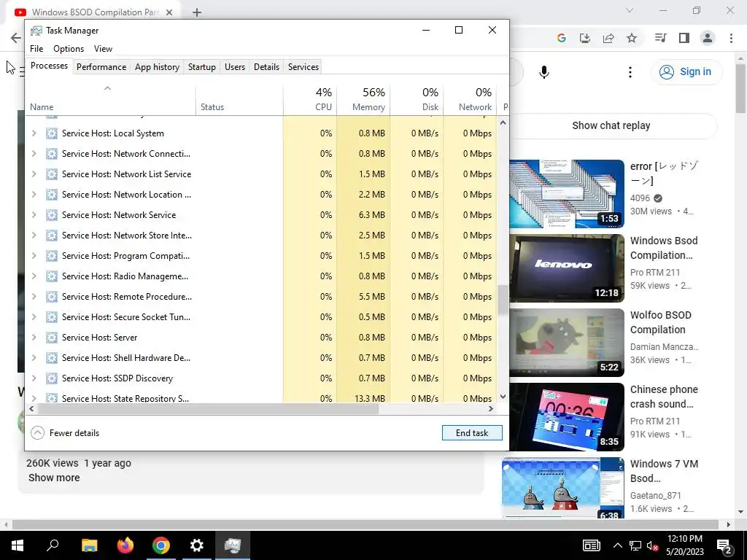The height and width of the screenshot is (560, 747).
Task: Open the View menu
Action: pos(103,49)
